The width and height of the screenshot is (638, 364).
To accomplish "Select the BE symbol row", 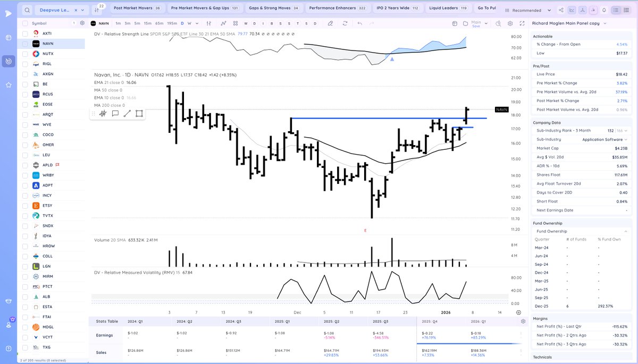I will 51,84.
